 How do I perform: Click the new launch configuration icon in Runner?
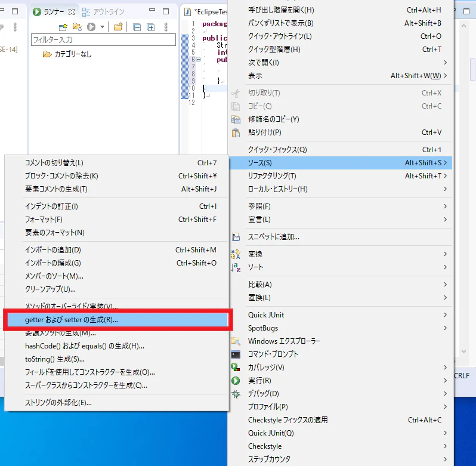pos(63,27)
